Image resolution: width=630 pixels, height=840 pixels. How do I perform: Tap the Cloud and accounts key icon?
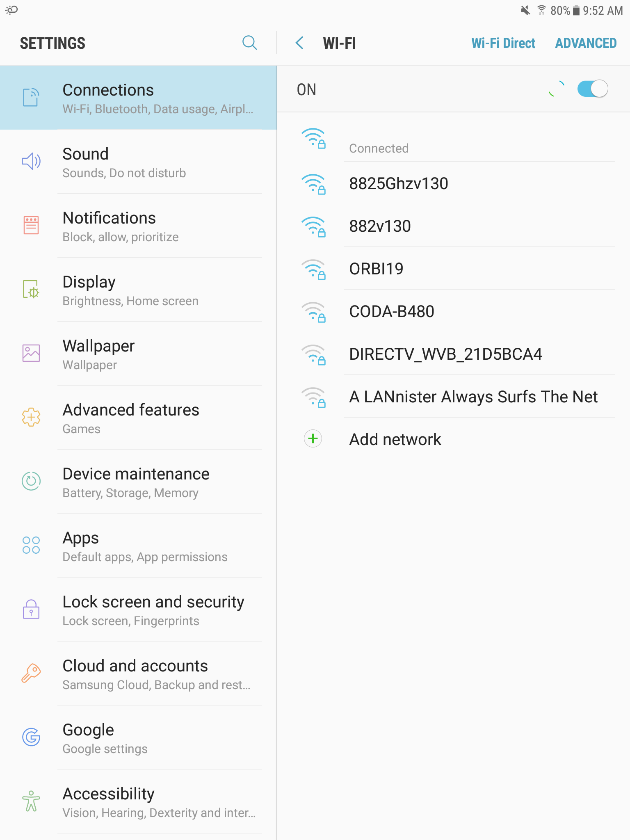click(31, 673)
